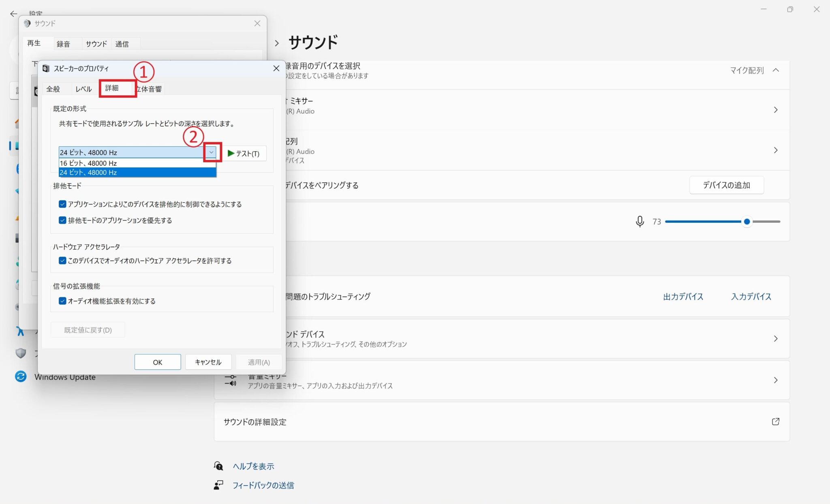Click the ヘルプを表示 help icon
The height and width of the screenshot is (504, 830).
pos(218,466)
